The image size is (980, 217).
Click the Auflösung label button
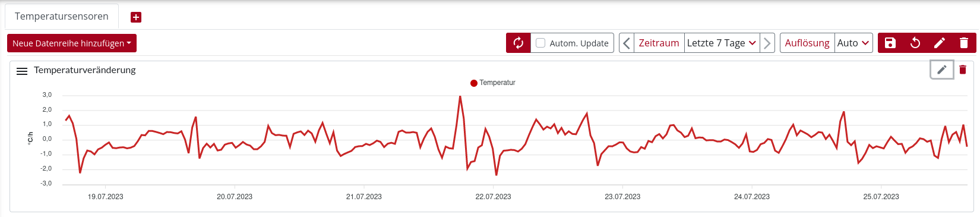(x=807, y=43)
